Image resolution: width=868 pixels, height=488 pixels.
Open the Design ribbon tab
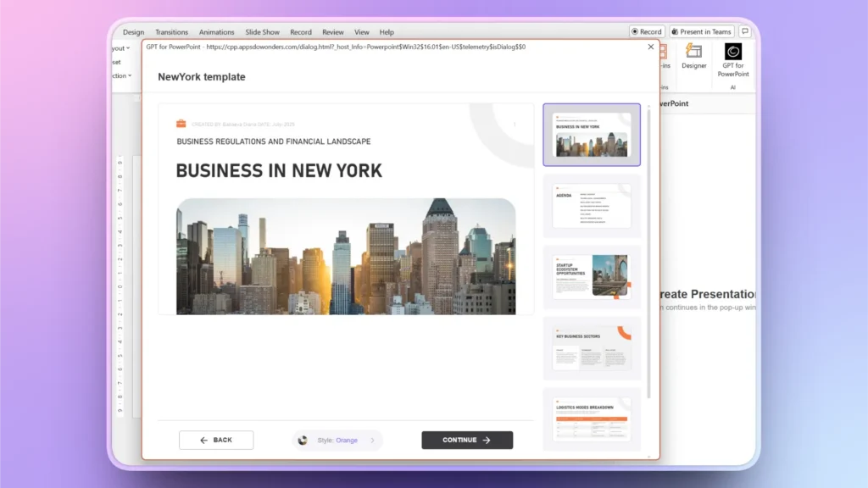133,32
